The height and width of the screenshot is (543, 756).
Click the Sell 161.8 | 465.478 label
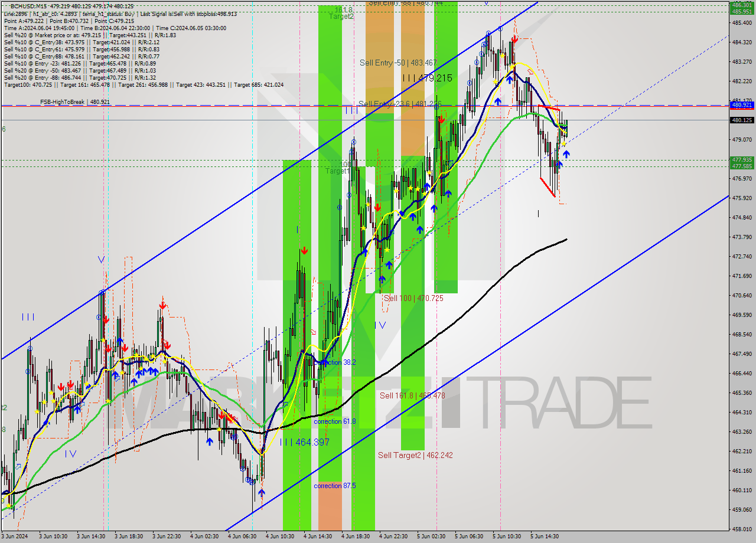412,395
